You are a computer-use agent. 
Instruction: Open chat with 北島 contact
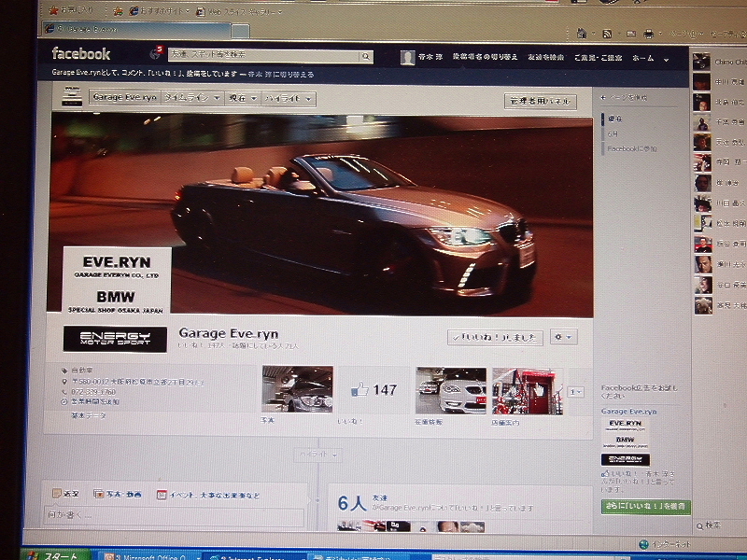coord(719,103)
